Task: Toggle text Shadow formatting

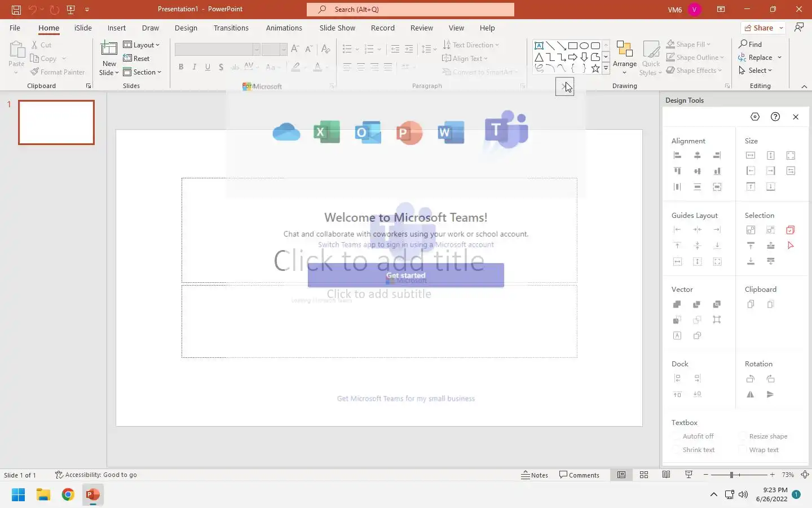Action: pos(221,67)
